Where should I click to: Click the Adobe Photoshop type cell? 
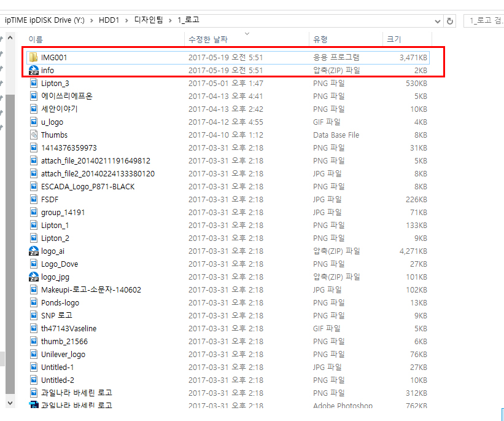tap(343, 406)
